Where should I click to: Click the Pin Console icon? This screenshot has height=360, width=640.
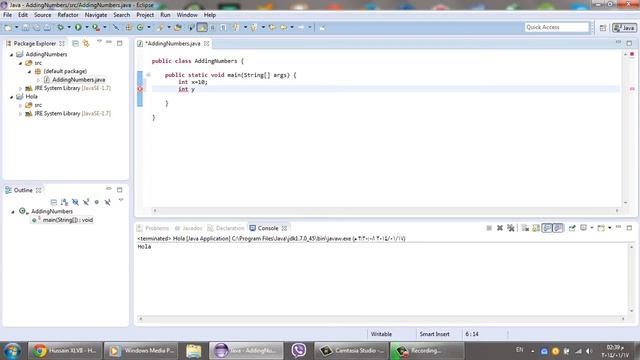[x=572, y=228]
